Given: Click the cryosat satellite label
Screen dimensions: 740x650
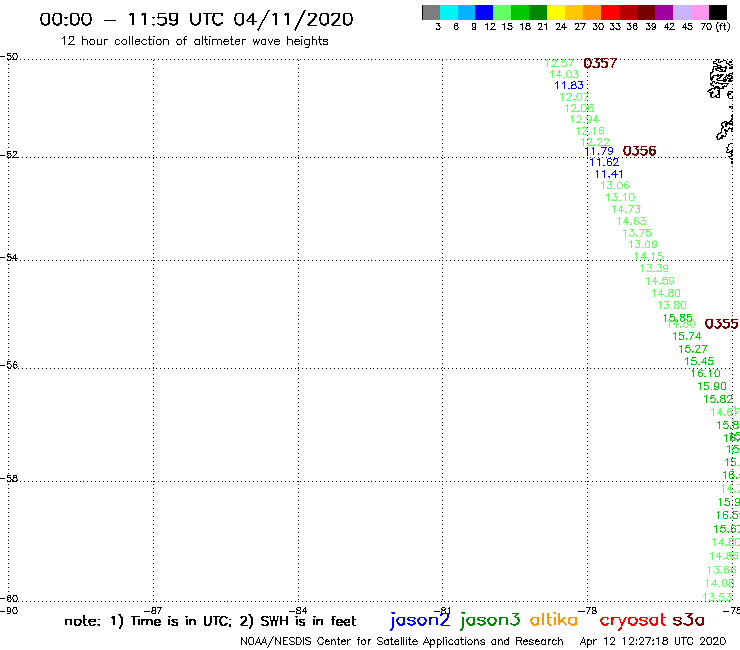Looking at the screenshot, I should [x=632, y=621].
